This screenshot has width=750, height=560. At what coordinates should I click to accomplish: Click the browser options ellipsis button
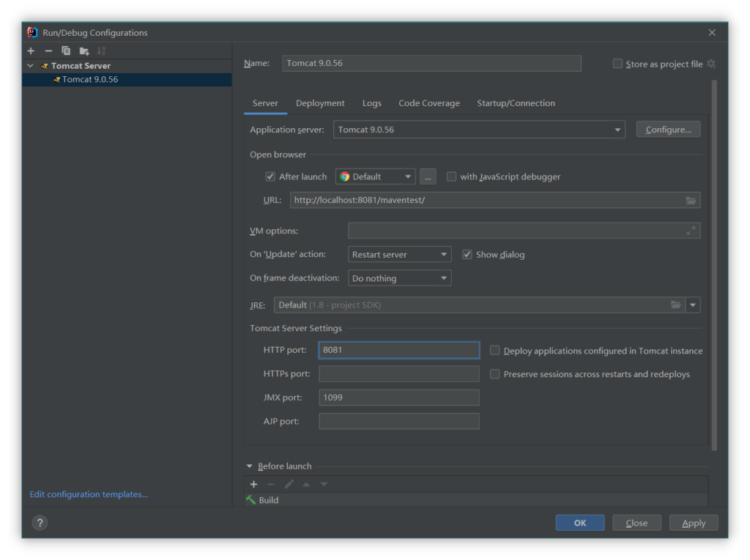click(428, 177)
